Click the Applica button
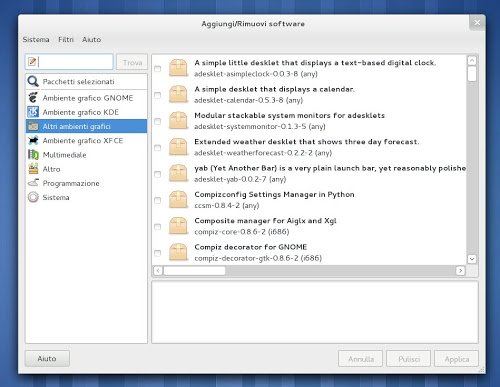The image size is (500, 387). (457, 359)
